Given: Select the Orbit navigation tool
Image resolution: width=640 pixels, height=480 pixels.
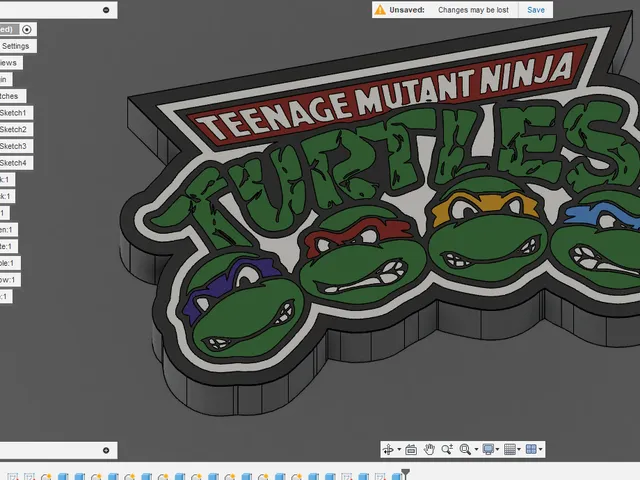Looking at the screenshot, I should [x=388, y=449].
